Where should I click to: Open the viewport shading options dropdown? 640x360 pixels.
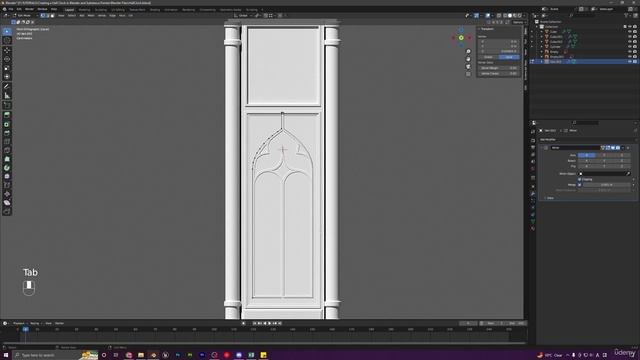523,16
